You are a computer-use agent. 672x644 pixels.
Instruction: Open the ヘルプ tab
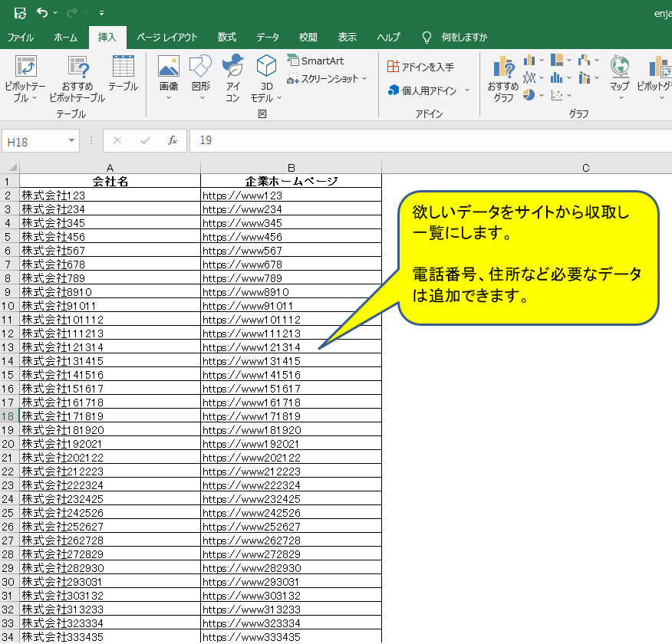(x=388, y=38)
